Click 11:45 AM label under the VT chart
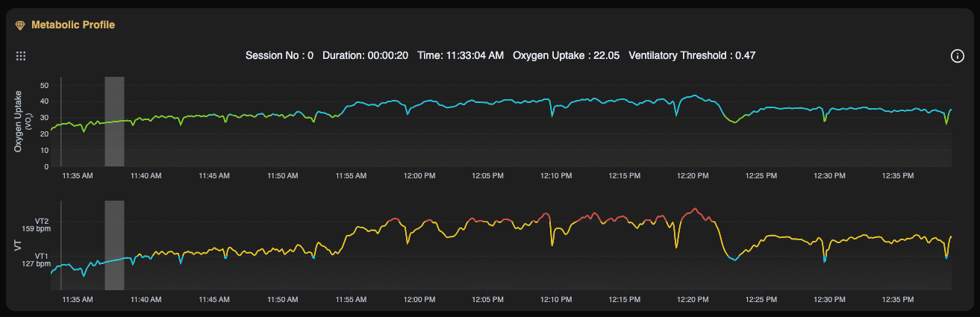 coord(214,299)
